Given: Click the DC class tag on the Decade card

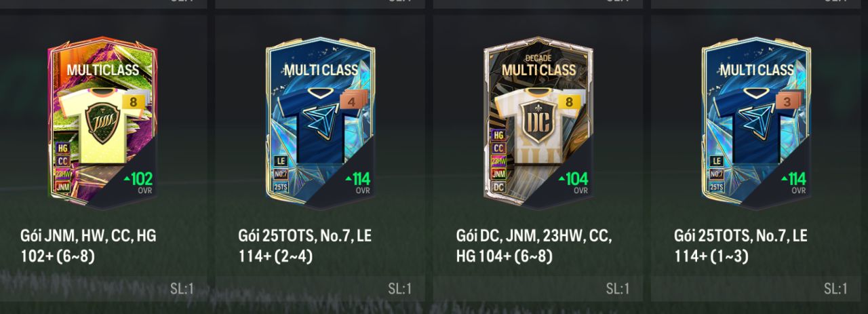Looking at the screenshot, I should click(x=498, y=186).
